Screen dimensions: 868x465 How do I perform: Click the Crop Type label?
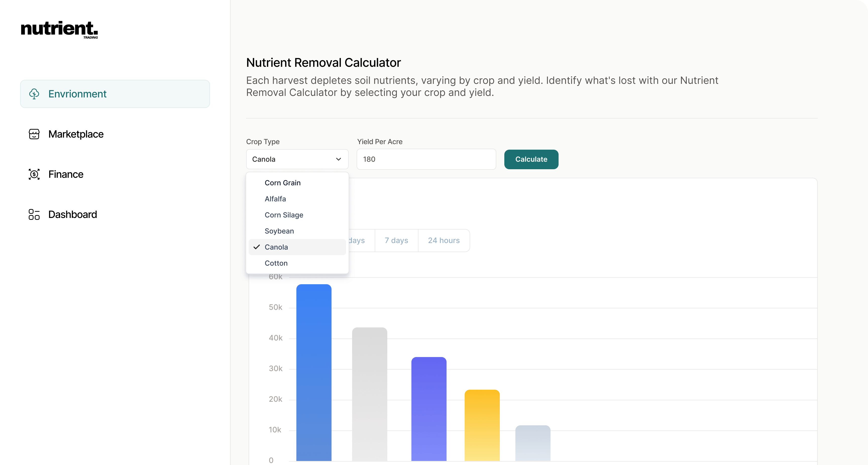tap(263, 142)
